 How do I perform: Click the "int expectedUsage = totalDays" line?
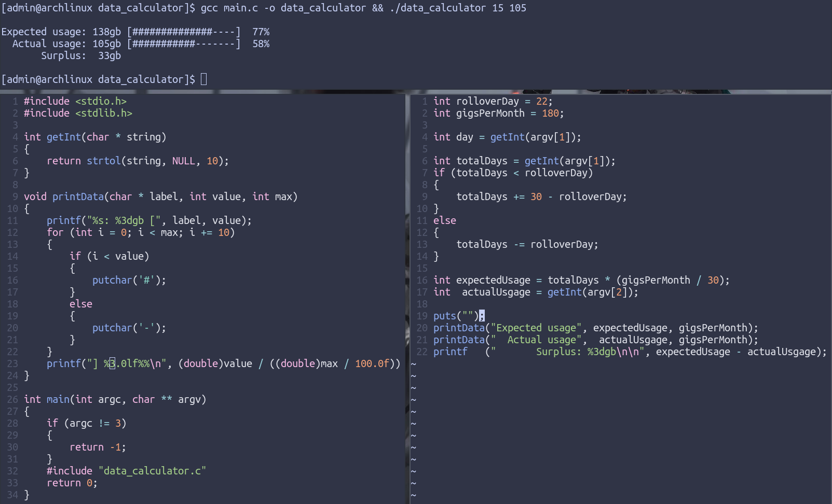pos(582,280)
